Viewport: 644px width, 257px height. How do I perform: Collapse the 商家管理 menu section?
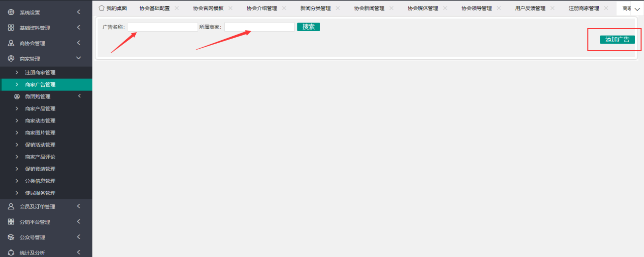78,59
